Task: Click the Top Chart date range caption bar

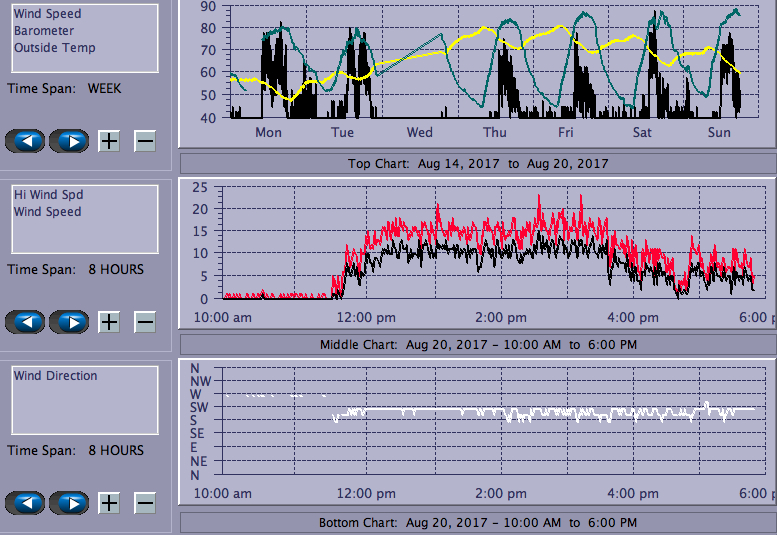Action: tap(476, 163)
